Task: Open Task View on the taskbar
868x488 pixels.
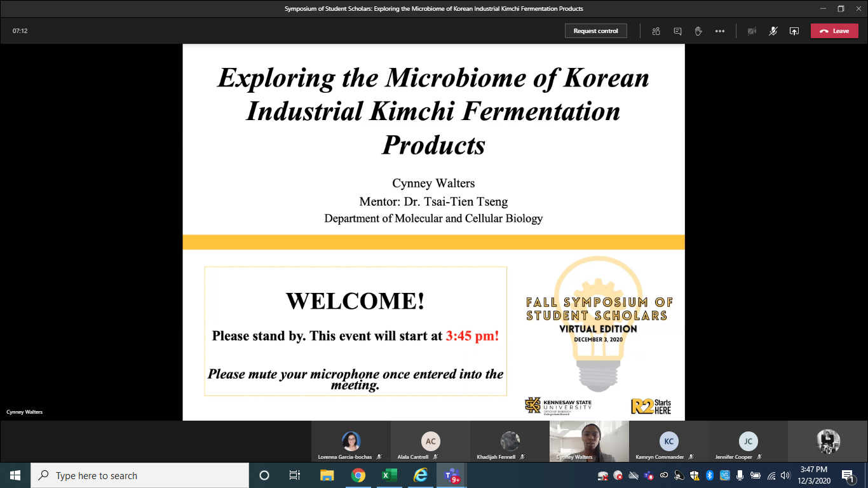Action: [x=295, y=475]
